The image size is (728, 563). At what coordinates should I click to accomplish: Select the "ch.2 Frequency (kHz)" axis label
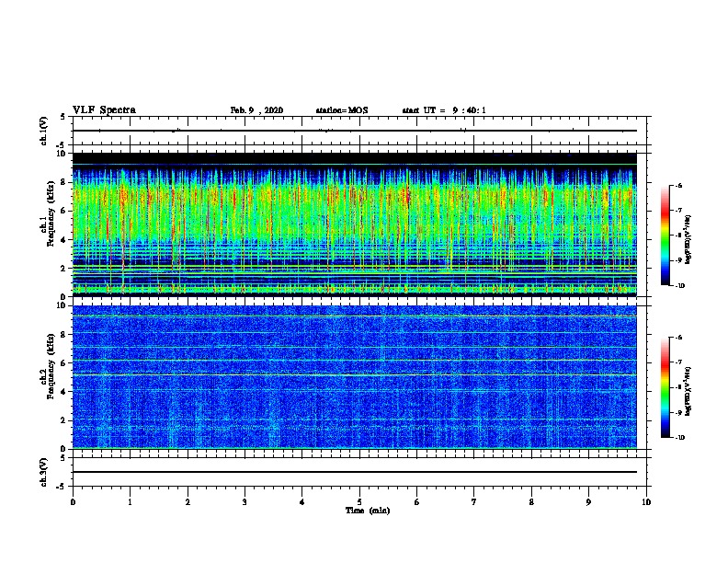(x=49, y=366)
